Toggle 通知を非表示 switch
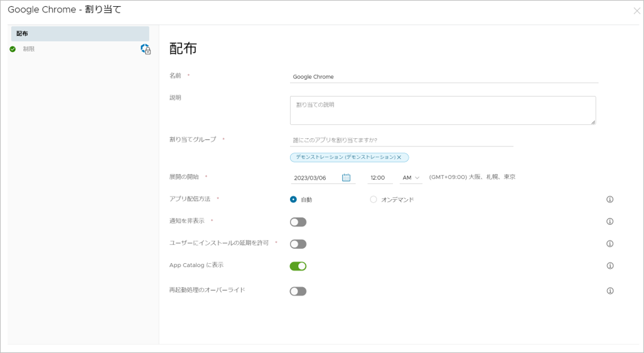Image resolution: width=644 pixels, height=353 pixels. point(298,222)
